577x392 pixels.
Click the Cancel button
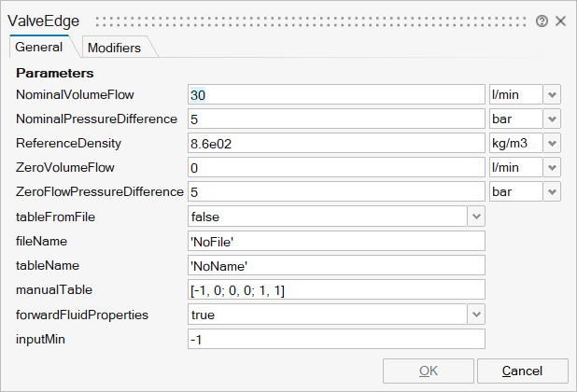point(522,371)
